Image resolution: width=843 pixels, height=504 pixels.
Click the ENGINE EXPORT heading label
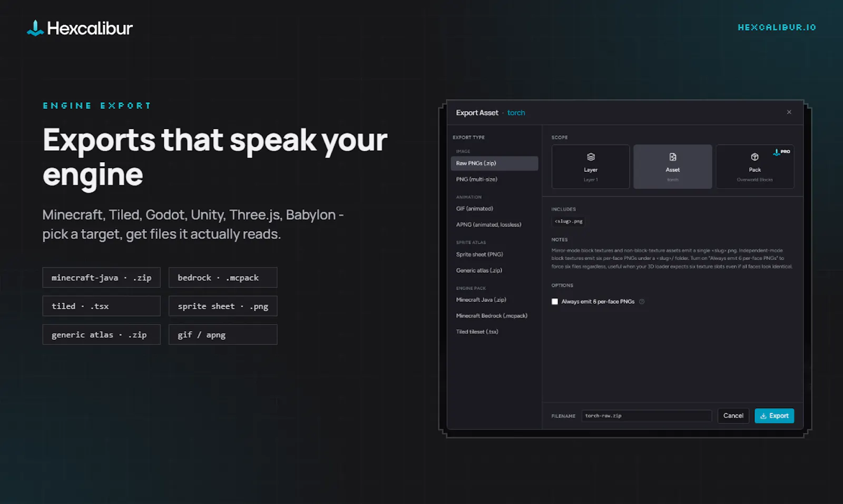click(x=97, y=106)
